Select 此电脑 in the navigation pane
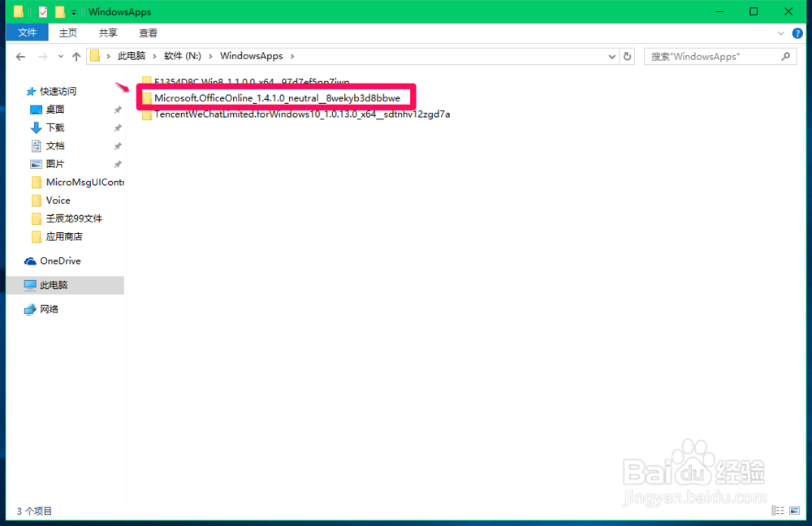812x526 pixels. tap(66, 285)
